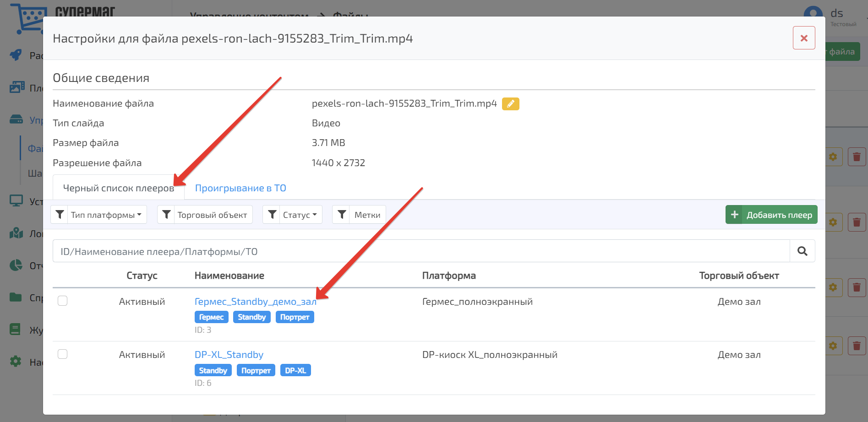Image resolution: width=868 pixels, height=422 pixels.
Task: Click filter funnel icon for Метки
Action: [342, 215]
